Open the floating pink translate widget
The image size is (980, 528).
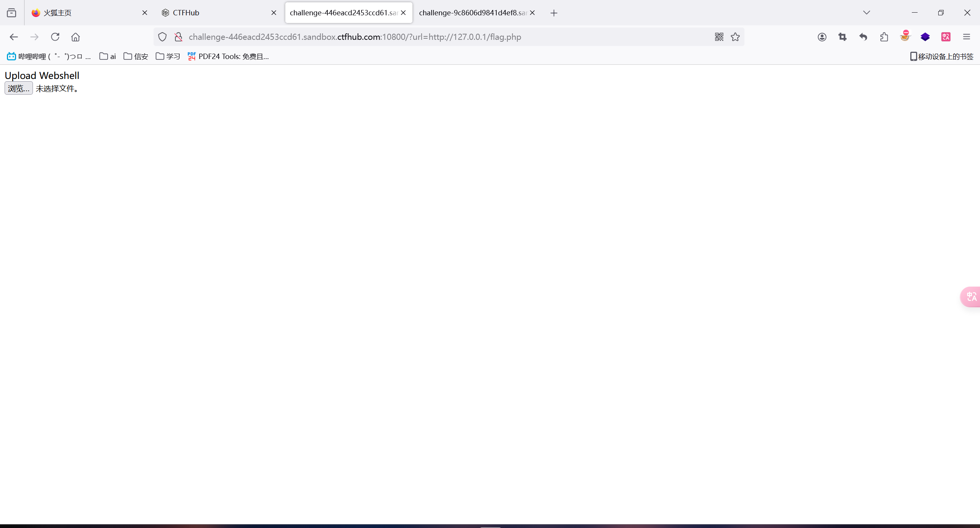pos(971,297)
